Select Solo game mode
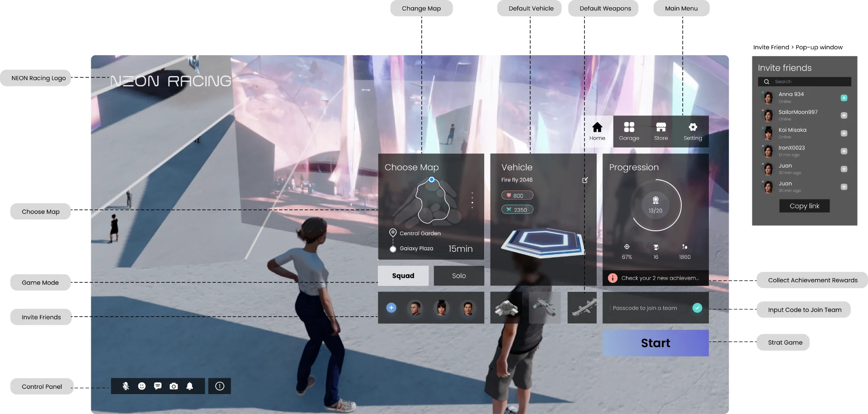The width and height of the screenshot is (868, 414). point(459,276)
